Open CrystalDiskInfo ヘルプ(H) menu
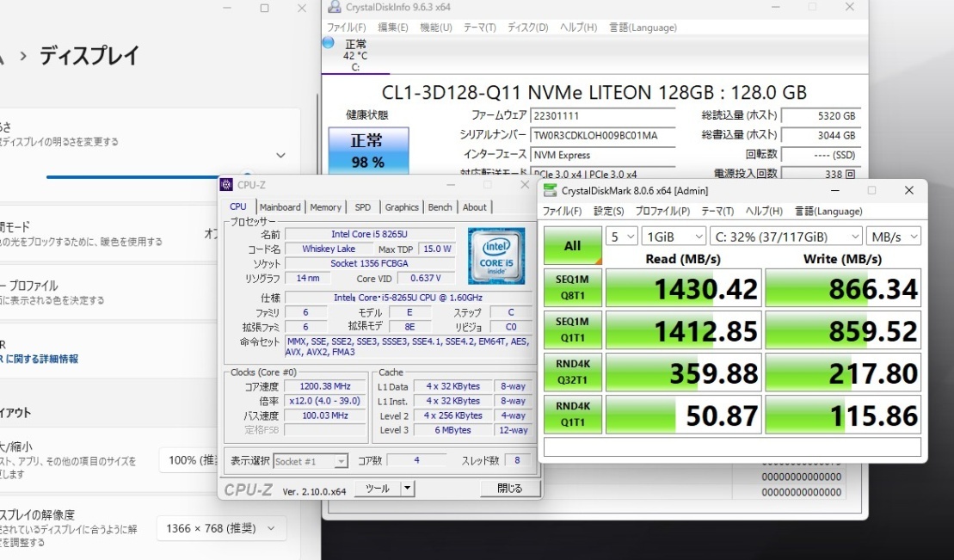The width and height of the screenshot is (954, 560). [578, 28]
